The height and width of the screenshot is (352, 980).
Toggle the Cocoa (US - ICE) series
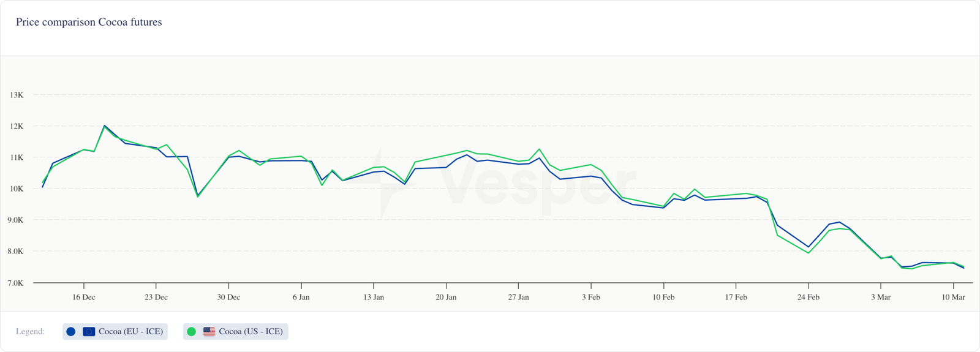coord(251,332)
